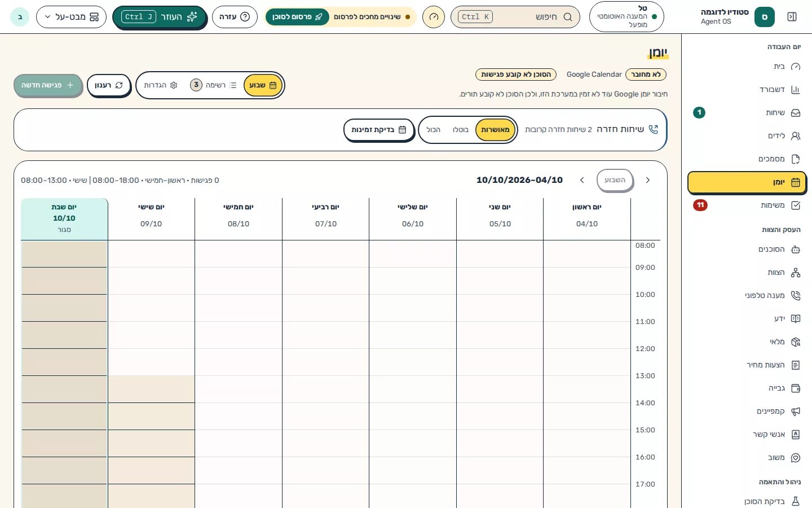Open הסוכנים agents page
This screenshot has width=812, height=508.
[x=747, y=249]
